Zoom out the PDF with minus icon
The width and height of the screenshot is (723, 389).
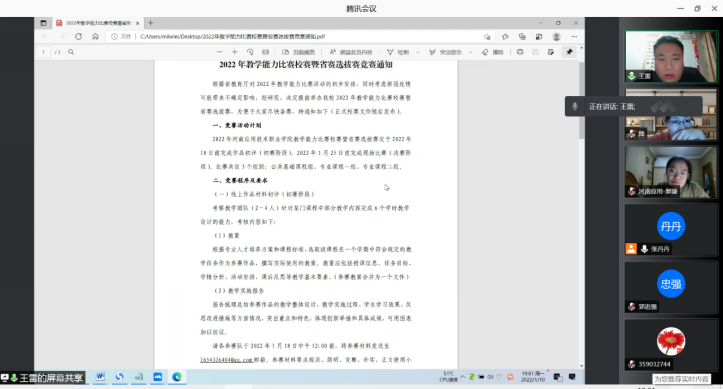pyautogui.click(x=219, y=52)
